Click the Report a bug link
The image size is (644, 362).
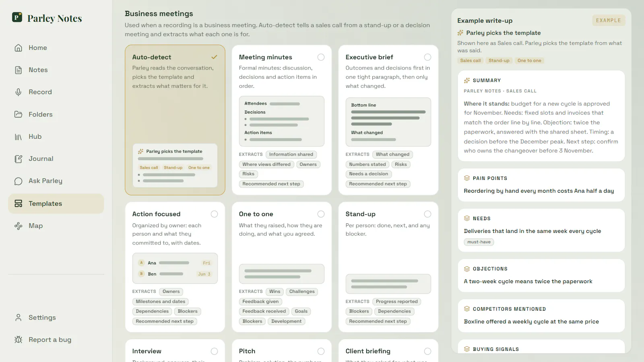[56, 339]
